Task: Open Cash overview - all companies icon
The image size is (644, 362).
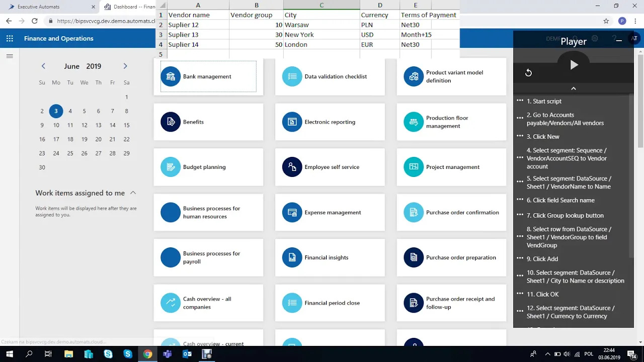Action: pos(171,303)
